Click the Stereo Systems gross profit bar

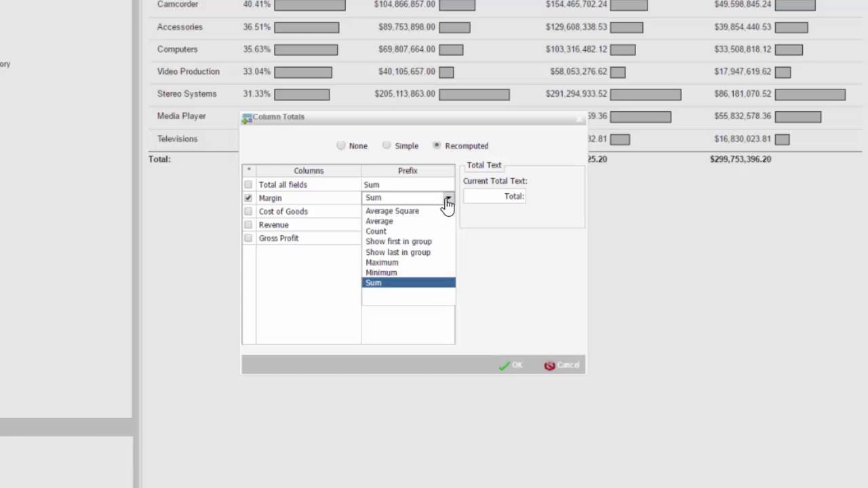pos(810,95)
